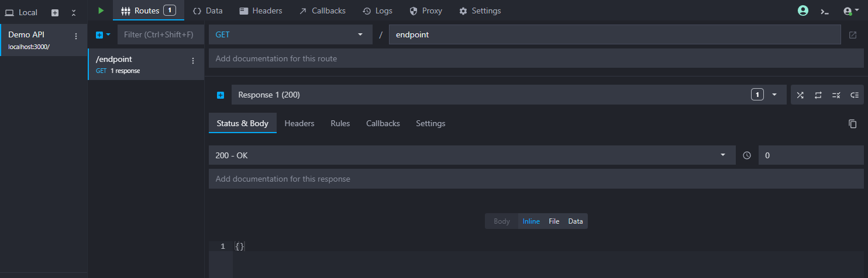
Task: Open the route in browser via external link icon
Action: point(853,35)
